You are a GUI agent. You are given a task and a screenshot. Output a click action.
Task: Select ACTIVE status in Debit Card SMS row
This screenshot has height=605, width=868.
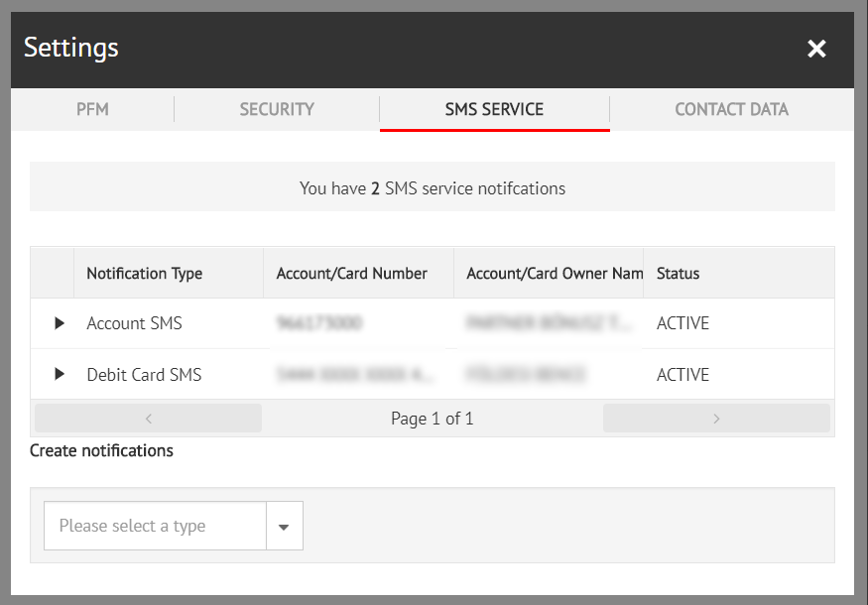(682, 375)
